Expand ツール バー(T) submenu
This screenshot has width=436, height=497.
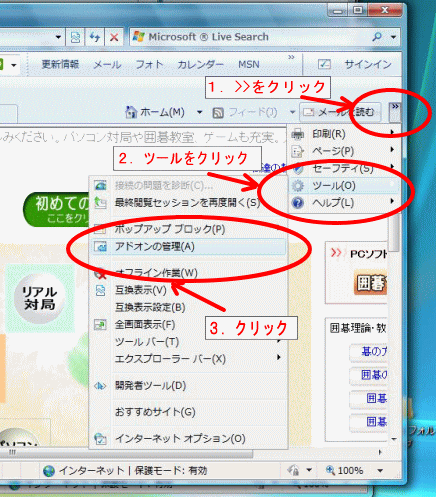(188, 342)
